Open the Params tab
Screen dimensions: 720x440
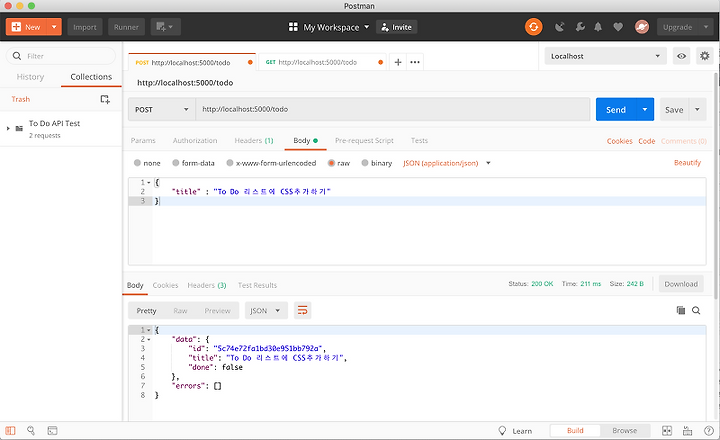point(143,141)
